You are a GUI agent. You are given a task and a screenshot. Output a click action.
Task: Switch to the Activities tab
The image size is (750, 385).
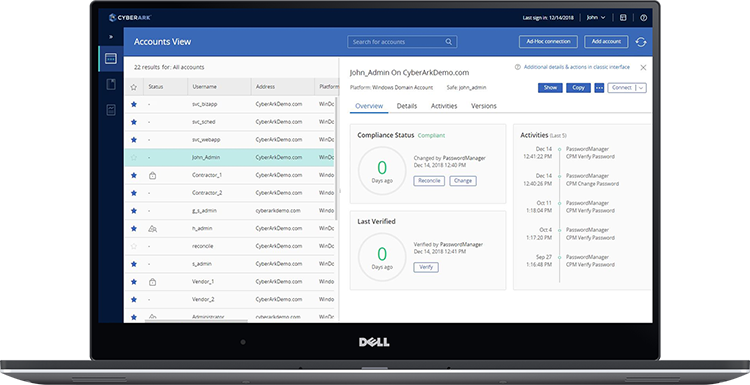click(x=444, y=106)
